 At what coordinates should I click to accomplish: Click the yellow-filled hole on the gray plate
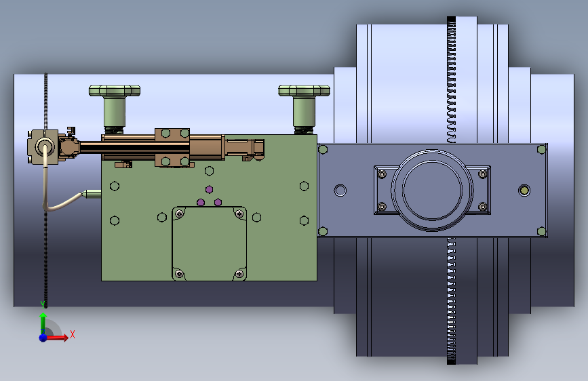click(524, 190)
